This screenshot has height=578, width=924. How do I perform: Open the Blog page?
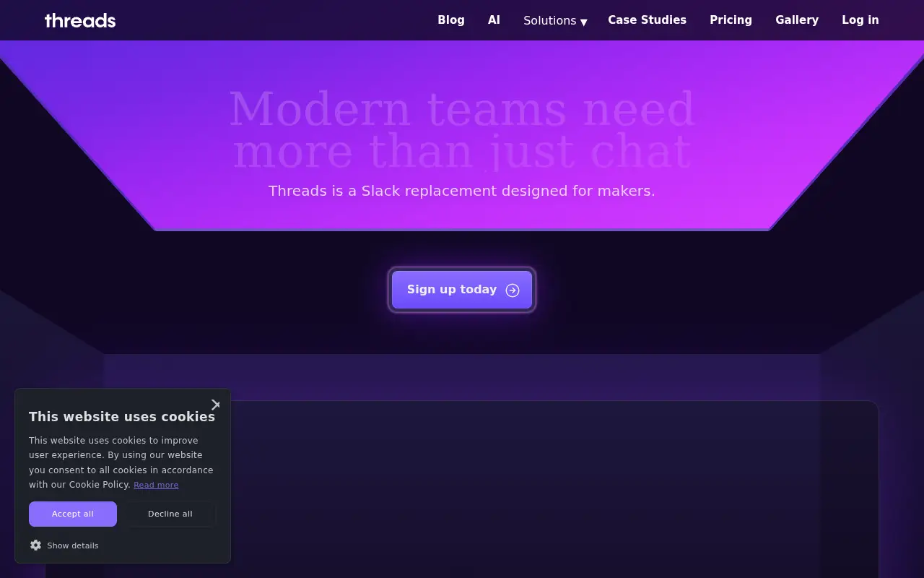click(x=451, y=20)
